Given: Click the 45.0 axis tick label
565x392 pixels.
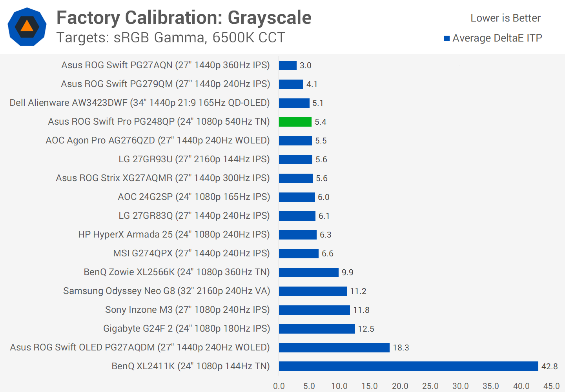Looking at the screenshot, I should 551,386.
